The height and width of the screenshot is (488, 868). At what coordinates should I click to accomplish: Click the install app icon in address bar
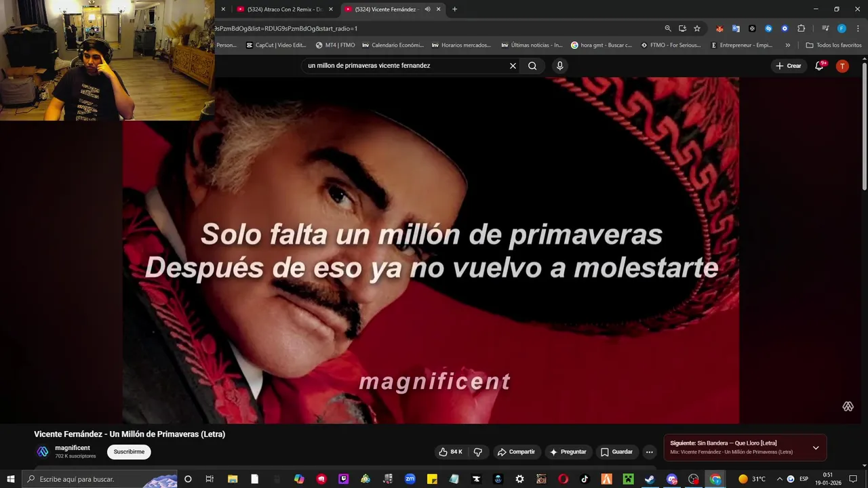682,28
